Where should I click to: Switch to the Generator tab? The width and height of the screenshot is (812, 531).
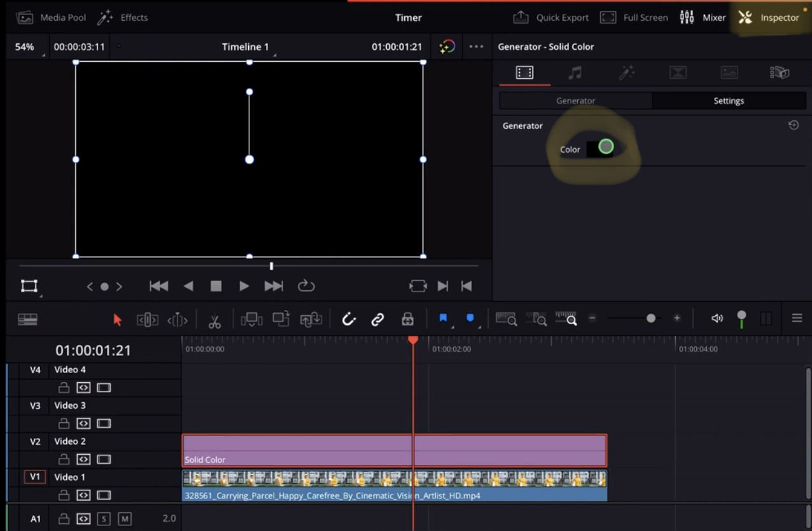click(575, 100)
